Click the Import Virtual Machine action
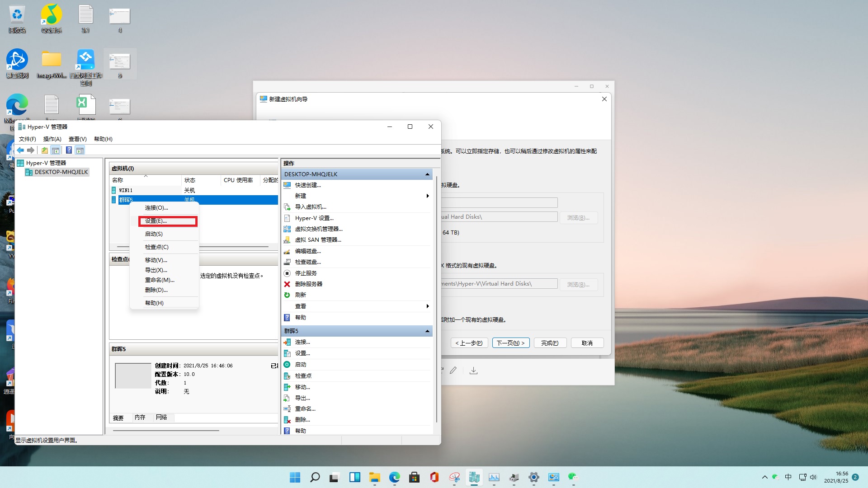The height and width of the screenshot is (488, 868). coord(310,207)
